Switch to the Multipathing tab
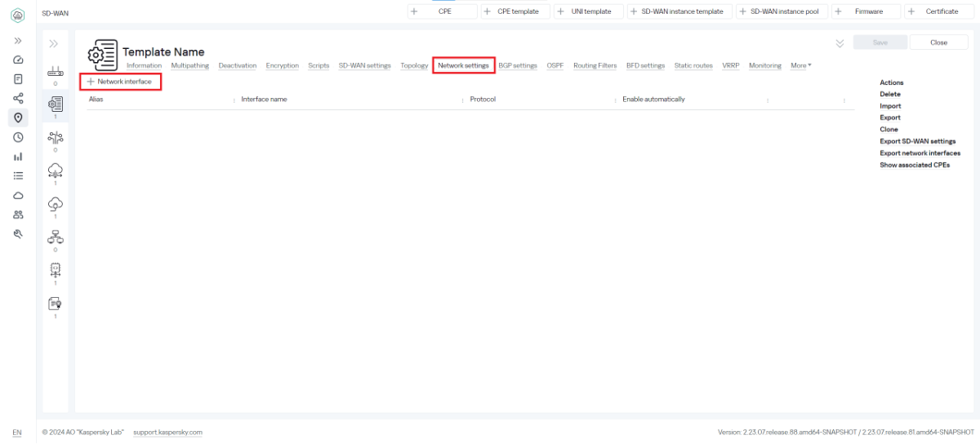980x444 pixels. (x=189, y=65)
